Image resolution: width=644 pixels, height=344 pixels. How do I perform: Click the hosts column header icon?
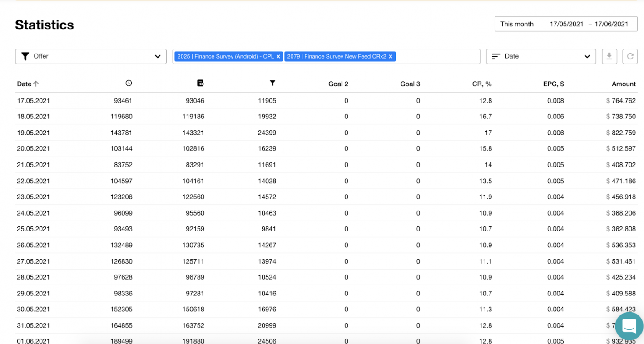pos(200,83)
